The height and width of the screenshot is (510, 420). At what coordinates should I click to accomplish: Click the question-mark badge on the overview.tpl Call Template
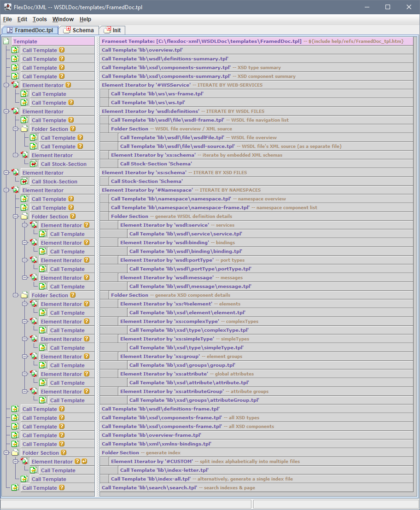62,50
